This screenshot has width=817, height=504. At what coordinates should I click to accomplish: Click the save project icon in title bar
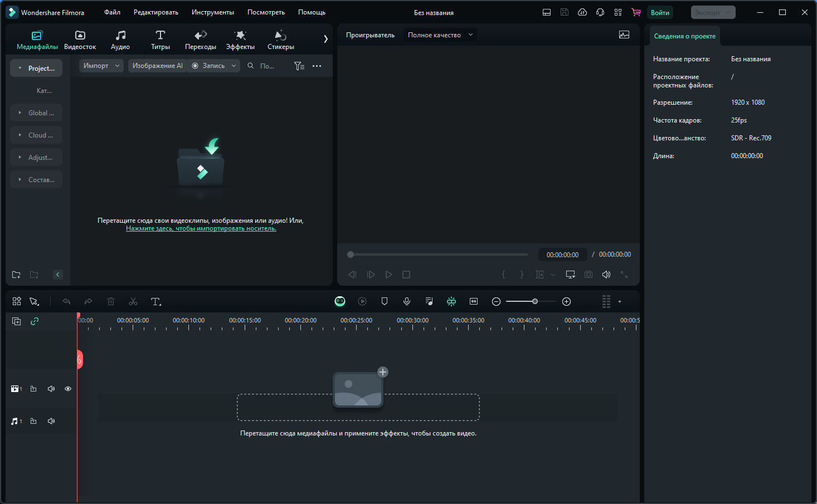tap(565, 12)
